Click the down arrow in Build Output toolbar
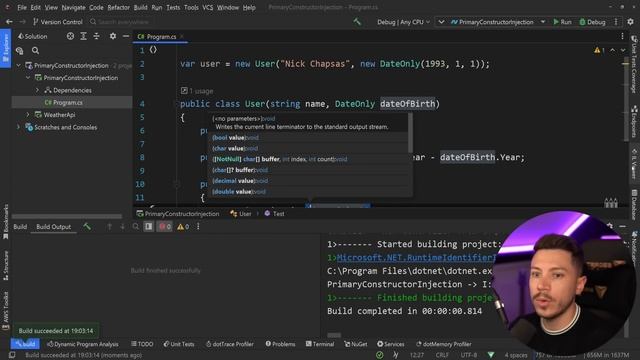Screen dimensions: 640x360 (122, 227)
